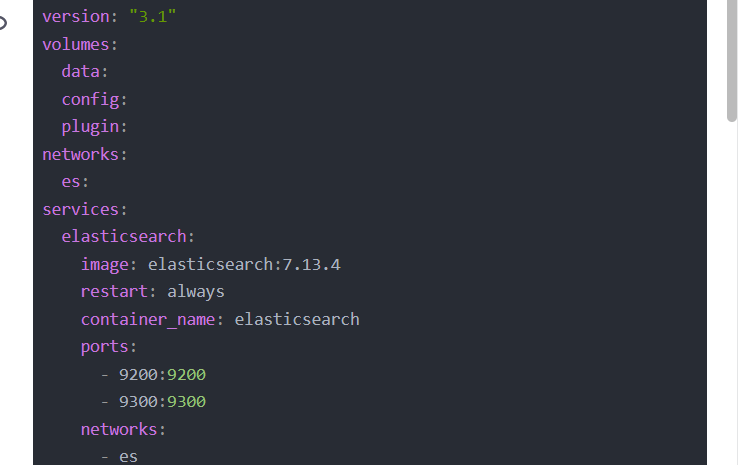This screenshot has height=465, width=755.
Task: Click the "- es" network list item
Action: 119,456
